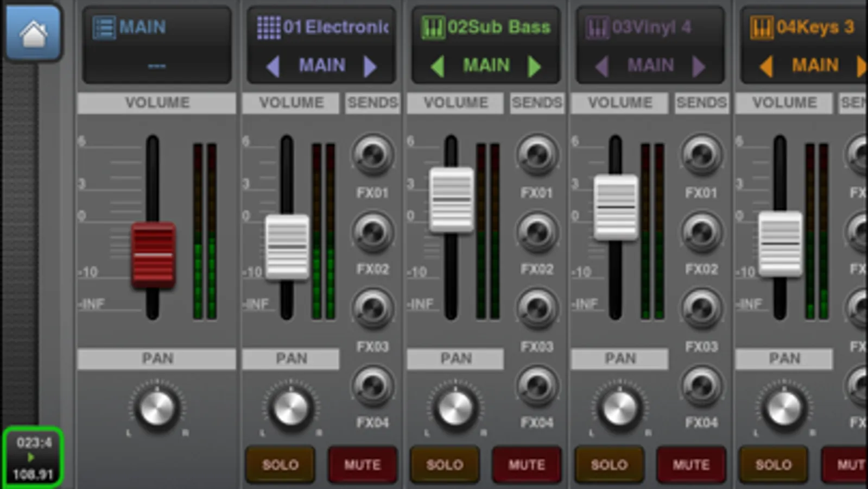Select previous output for 03Vinyl 4
The width and height of the screenshot is (868, 489).
coord(602,66)
